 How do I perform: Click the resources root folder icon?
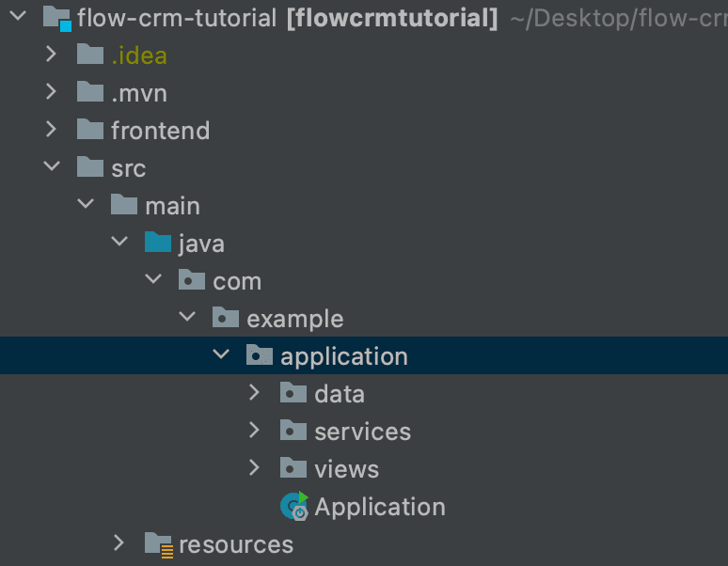pyautogui.click(x=159, y=544)
